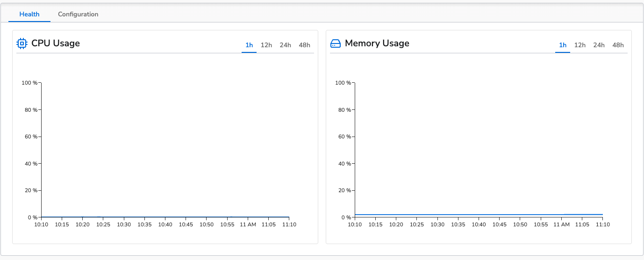Click 10:10 on the CPU chart axis
This screenshot has width=644, height=260.
(42, 224)
